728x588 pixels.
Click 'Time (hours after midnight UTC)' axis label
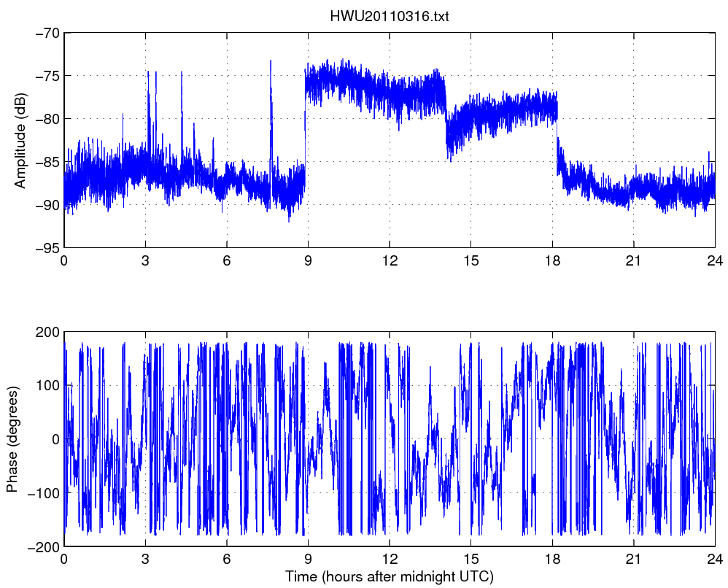[389, 577]
